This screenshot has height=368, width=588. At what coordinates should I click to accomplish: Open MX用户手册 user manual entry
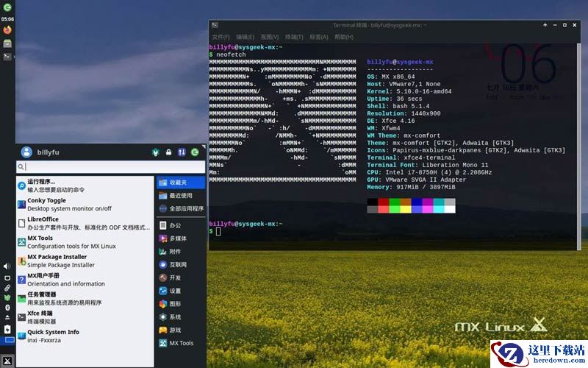85,280
